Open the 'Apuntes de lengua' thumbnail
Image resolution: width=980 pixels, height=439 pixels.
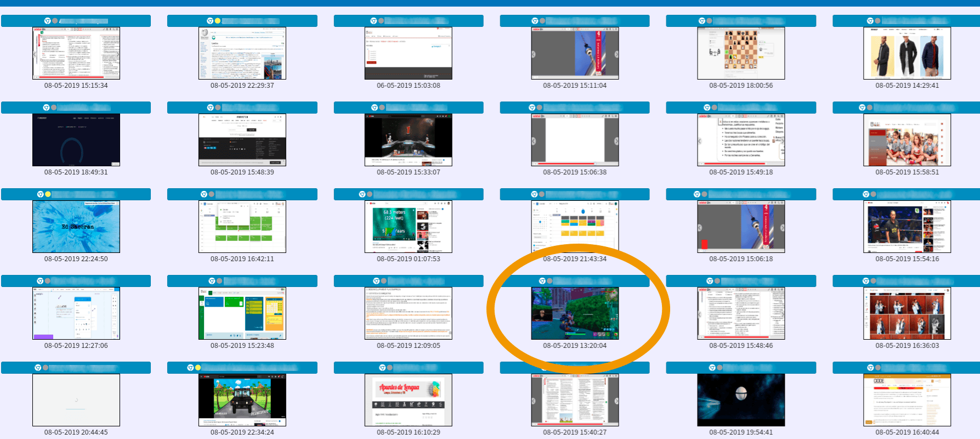point(409,400)
